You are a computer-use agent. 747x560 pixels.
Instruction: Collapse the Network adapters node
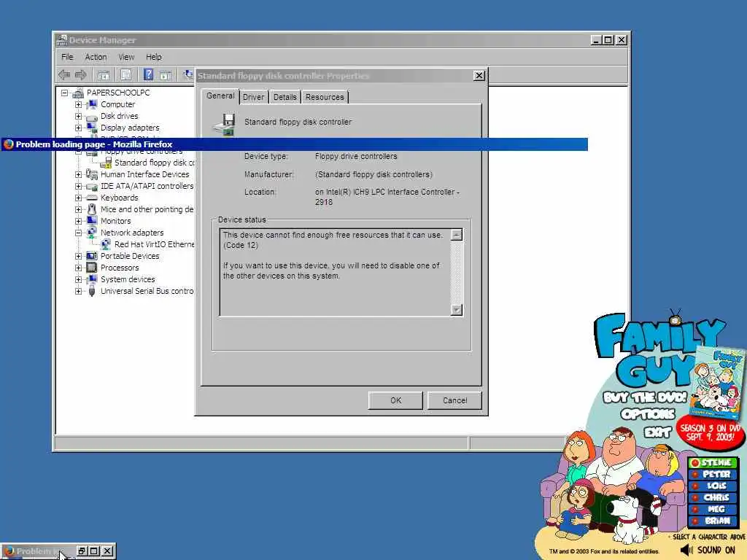click(x=78, y=233)
